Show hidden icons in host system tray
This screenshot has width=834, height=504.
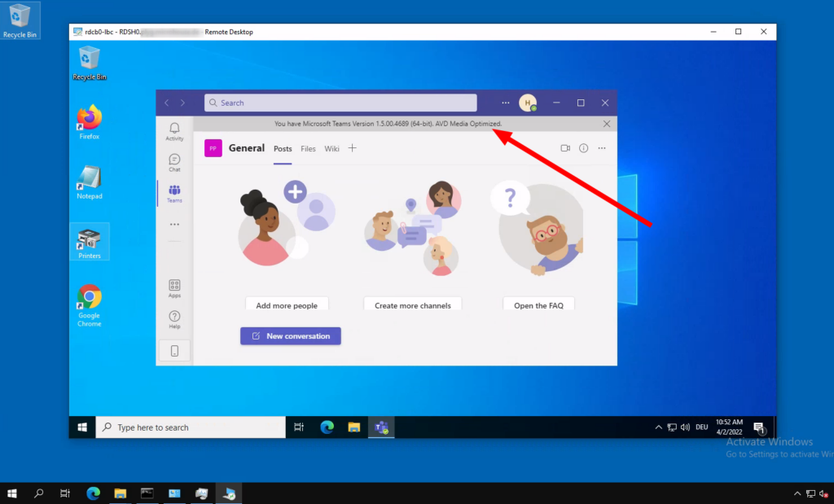point(797,494)
